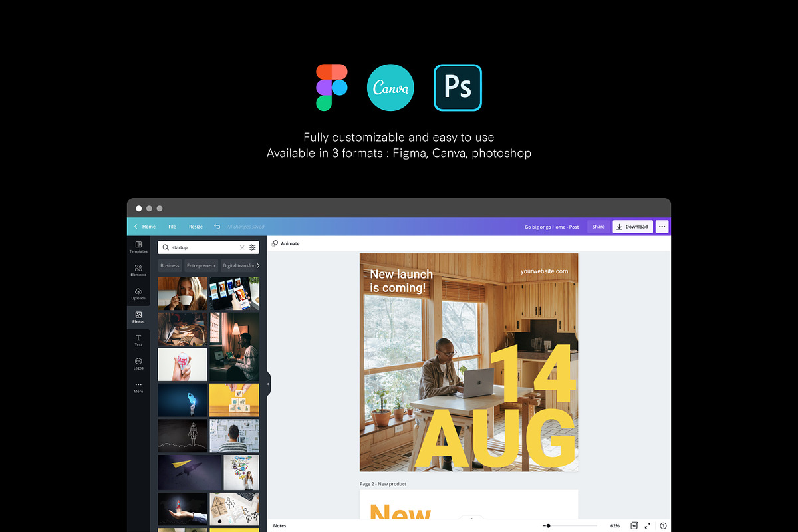Open the Notes panel
The height and width of the screenshot is (532, 798).
pyautogui.click(x=280, y=526)
